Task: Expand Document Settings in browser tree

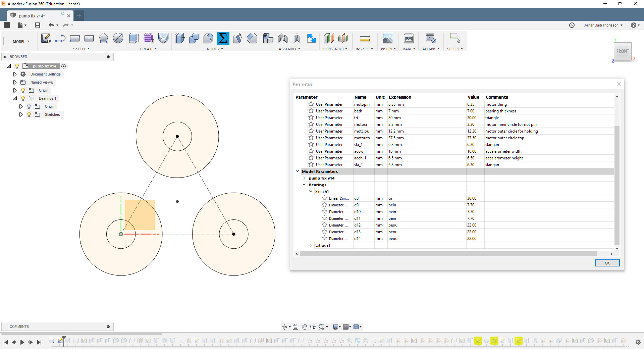Action: coord(15,74)
